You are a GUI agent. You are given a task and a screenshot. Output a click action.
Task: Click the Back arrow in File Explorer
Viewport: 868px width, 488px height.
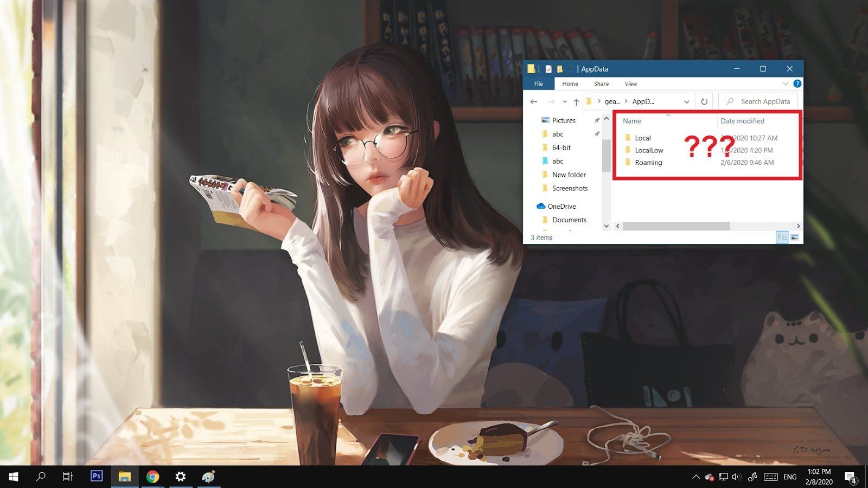[534, 101]
